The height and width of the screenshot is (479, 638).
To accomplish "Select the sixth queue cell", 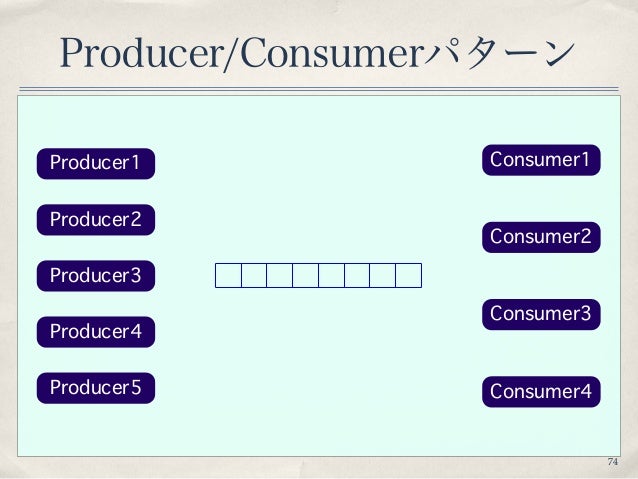I will coord(357,276).
